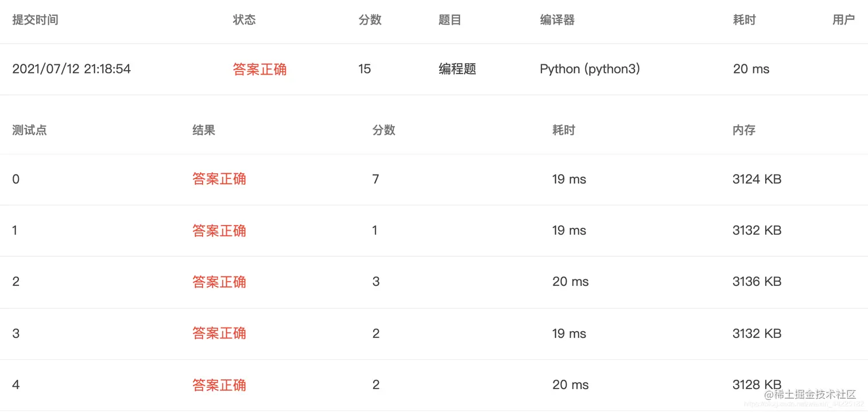Screen dimensions: 868x412
Task: Click score 3 for test point 2
Action: click(x=375, y=282)
